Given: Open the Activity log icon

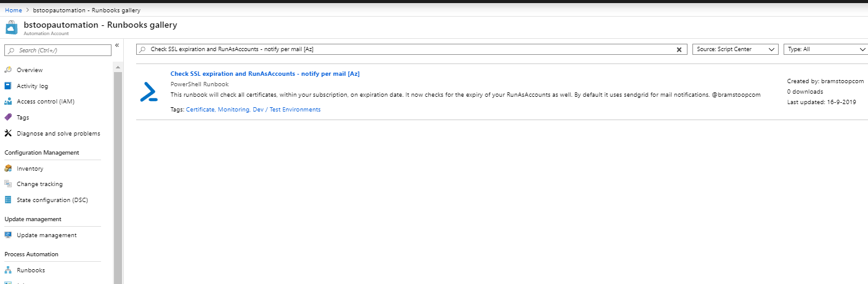Looking at the screenshot, I should point(8,86).
